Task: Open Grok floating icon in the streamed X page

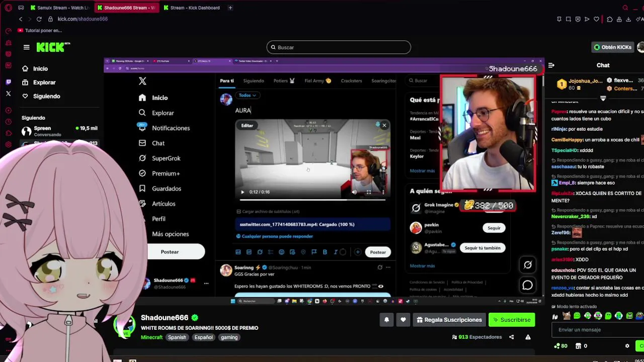Action: [527, 265]
